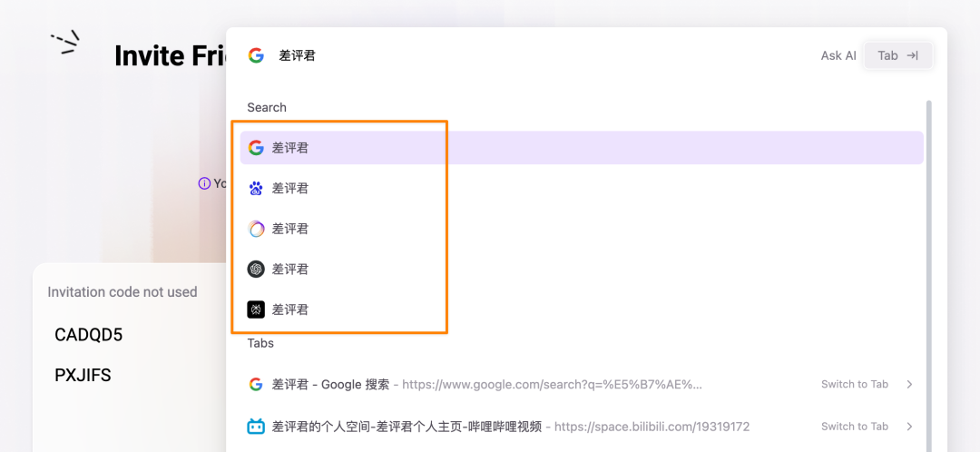
Task: Switch to the 差评君 Google 搜索 tab
Action: pyautogui.click(x=855, y=385)
